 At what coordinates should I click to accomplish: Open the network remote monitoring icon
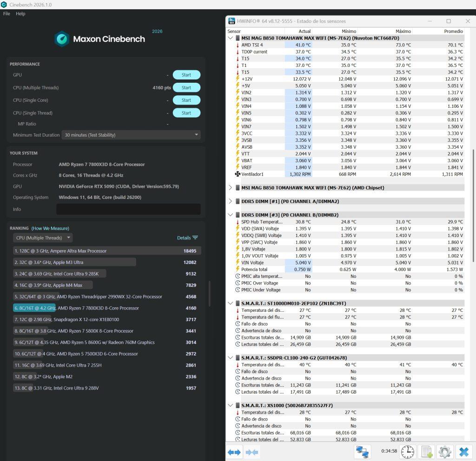click(x=362, y=452)
